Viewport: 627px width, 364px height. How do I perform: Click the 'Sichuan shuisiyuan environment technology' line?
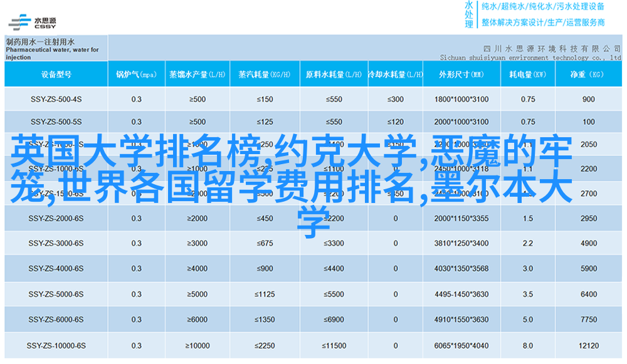click(x=530, y=58)
